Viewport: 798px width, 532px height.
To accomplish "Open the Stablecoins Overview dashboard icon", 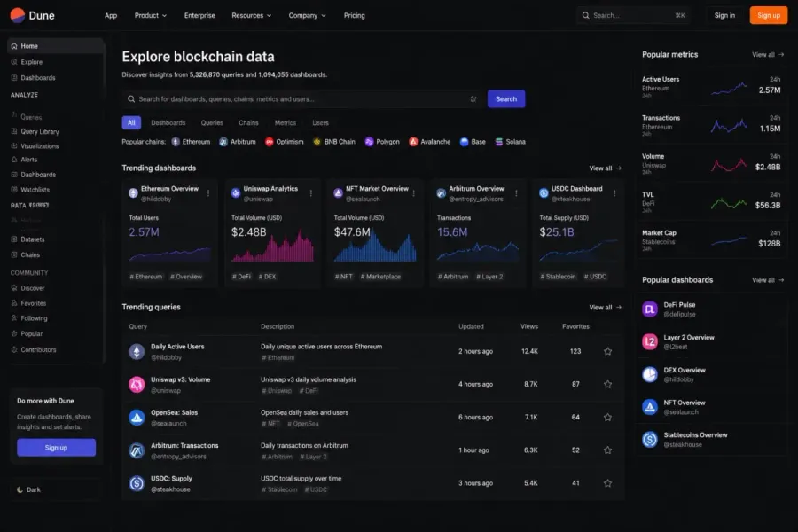I will click(650, 439).
